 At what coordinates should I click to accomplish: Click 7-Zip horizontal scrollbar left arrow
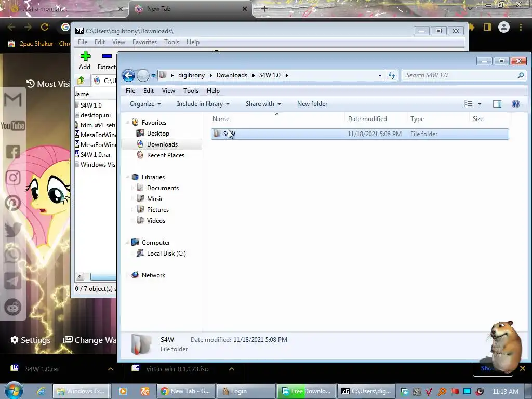(x=80, y=277)
